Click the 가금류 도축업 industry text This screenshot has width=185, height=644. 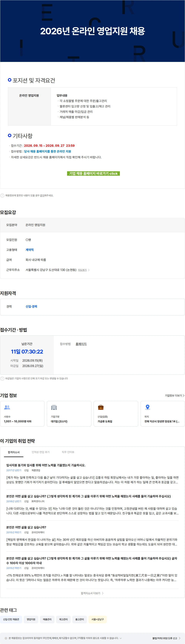(x=105, y=421)
